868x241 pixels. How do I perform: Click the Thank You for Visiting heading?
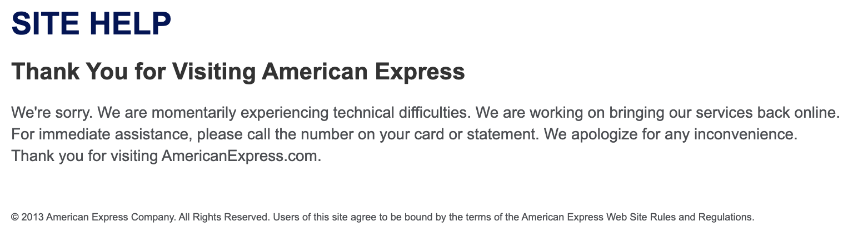pos(238,72)
